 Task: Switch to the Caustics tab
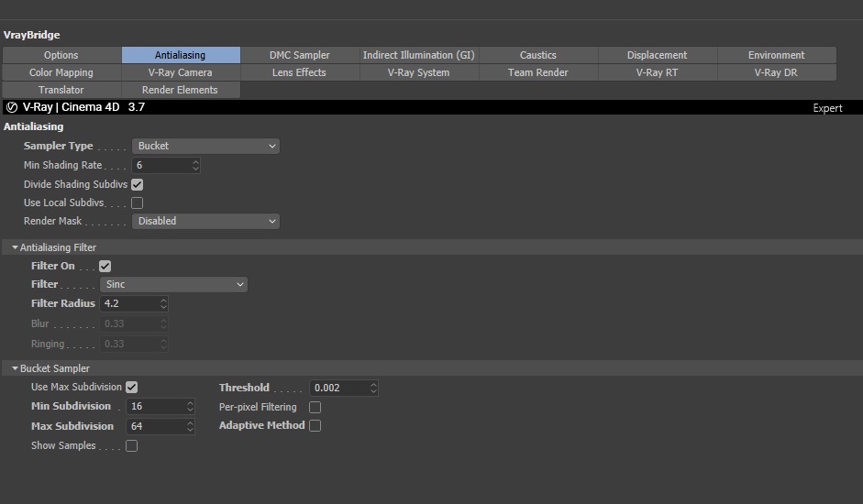point(537,55)
